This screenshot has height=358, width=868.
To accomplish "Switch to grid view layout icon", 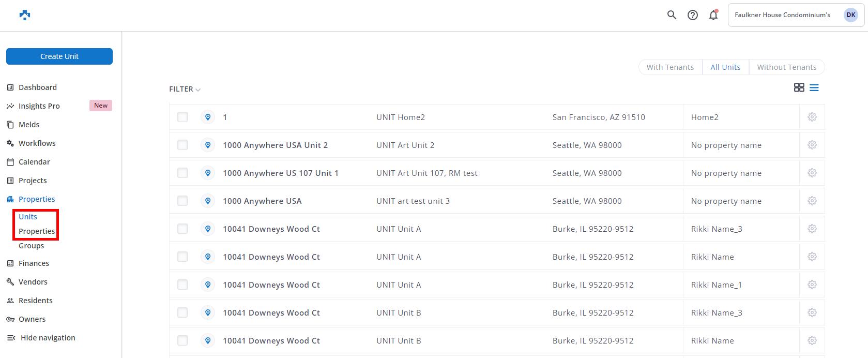I will pyautogui.click(x=799, y=87).
